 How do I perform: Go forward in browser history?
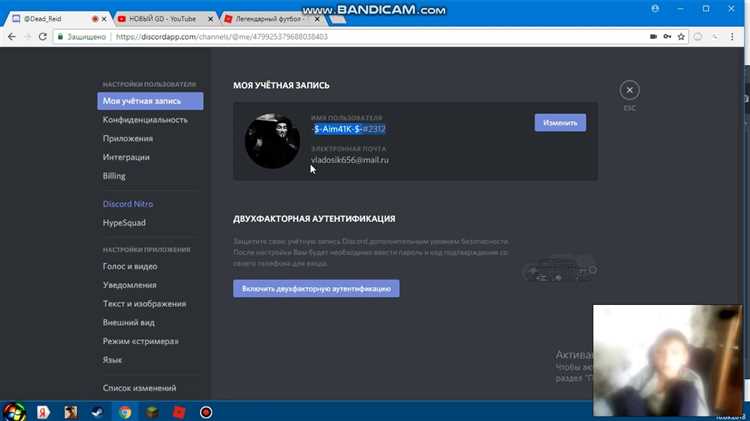(27, 37)
